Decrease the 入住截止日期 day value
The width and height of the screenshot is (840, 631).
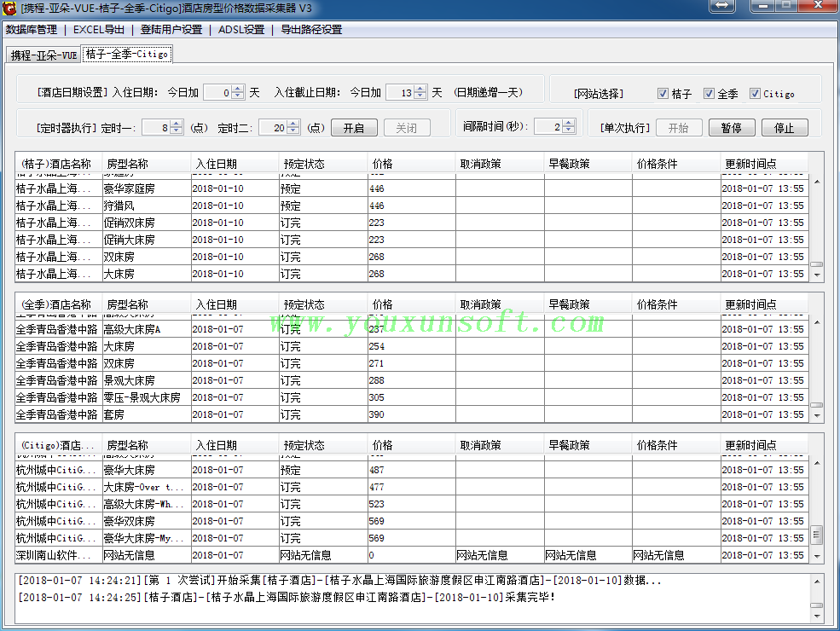(x=420, y=96)
